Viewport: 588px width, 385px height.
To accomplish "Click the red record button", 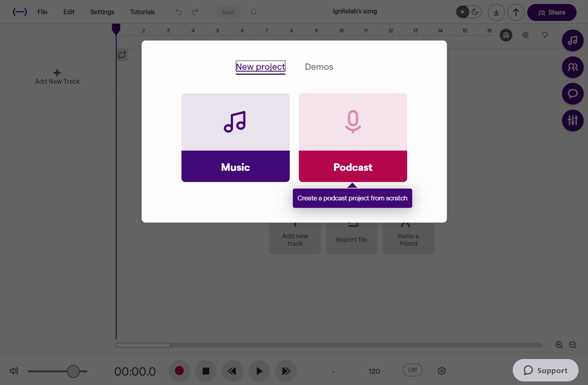I will [179, 371].
